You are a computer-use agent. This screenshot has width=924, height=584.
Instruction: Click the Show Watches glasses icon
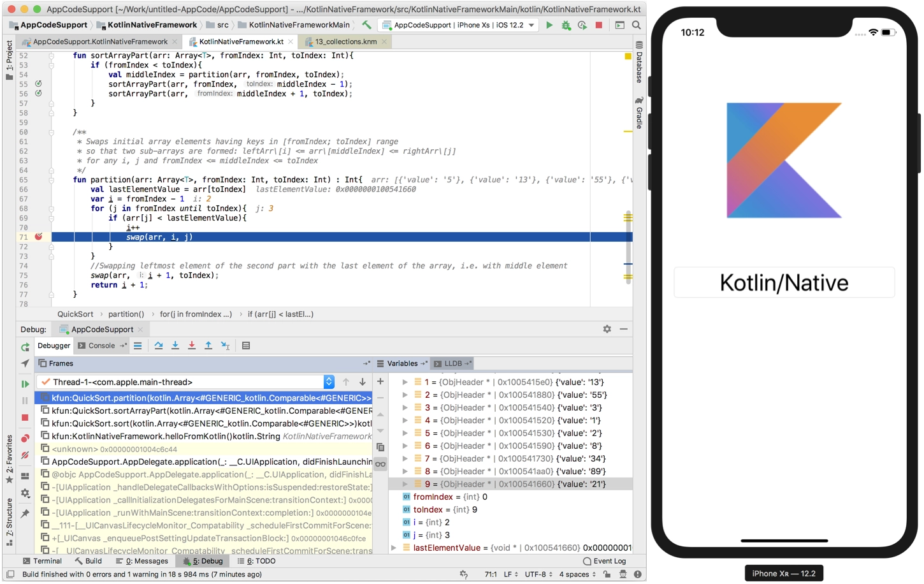pos(380,464)
